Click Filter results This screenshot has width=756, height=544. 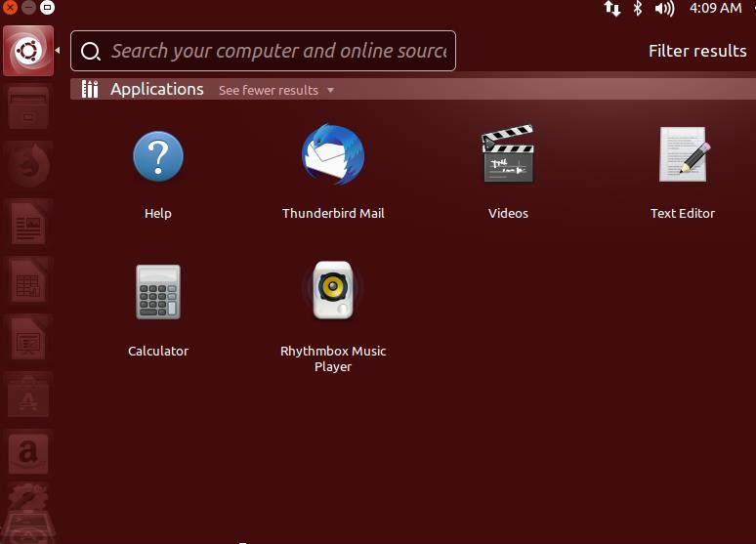697,51
